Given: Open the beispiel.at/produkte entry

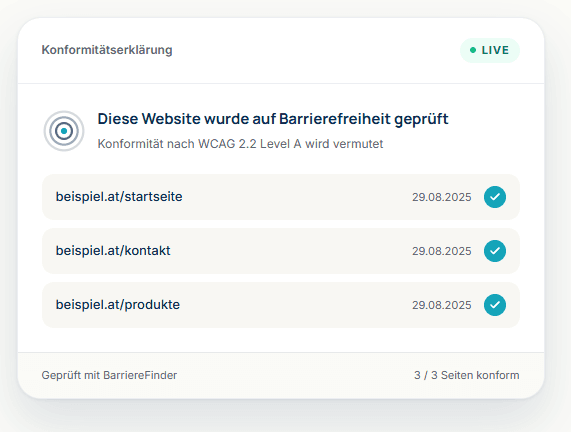Looking at the screenshot, I should pyautogui.click(x=281, y=305).
